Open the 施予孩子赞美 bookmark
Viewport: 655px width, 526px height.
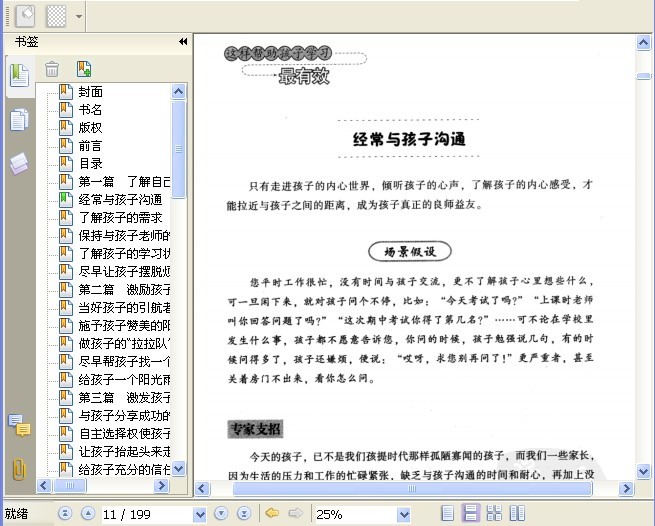[124, 326]
